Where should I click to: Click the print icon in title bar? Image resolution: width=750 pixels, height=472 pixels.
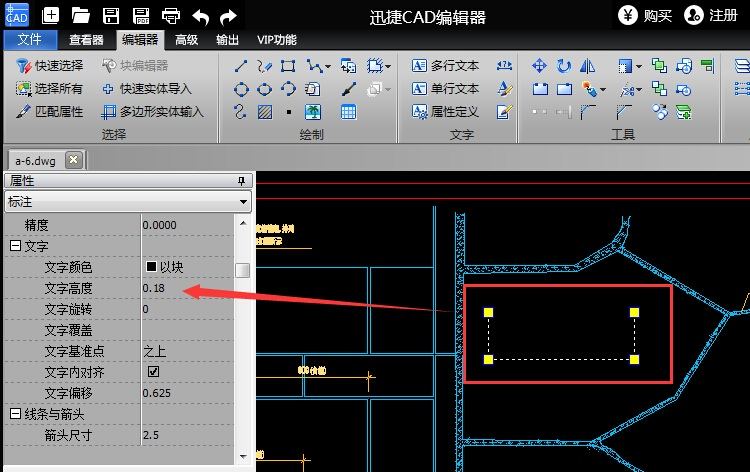171,15
